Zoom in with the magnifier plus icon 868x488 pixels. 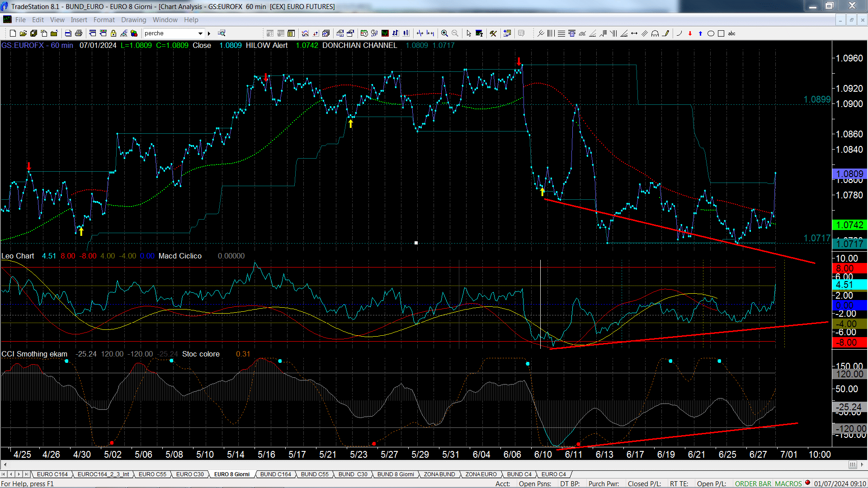[444, 33]
